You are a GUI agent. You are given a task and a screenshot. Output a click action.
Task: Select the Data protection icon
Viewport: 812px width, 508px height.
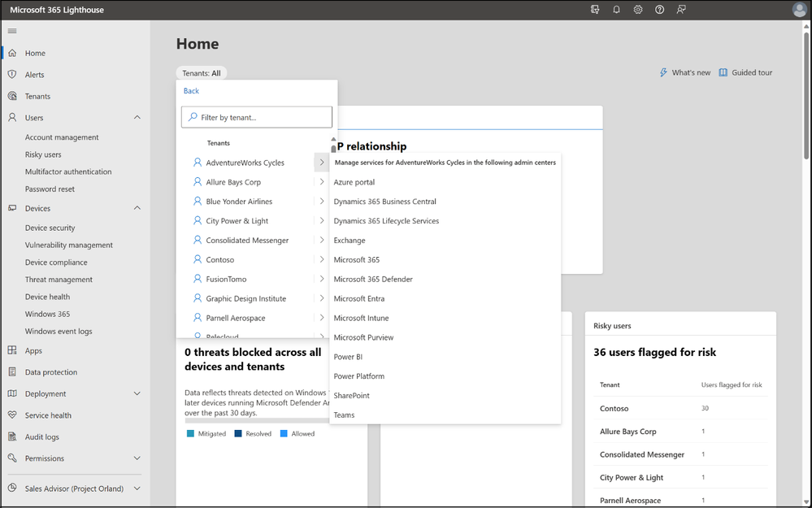tap(12, 371)
